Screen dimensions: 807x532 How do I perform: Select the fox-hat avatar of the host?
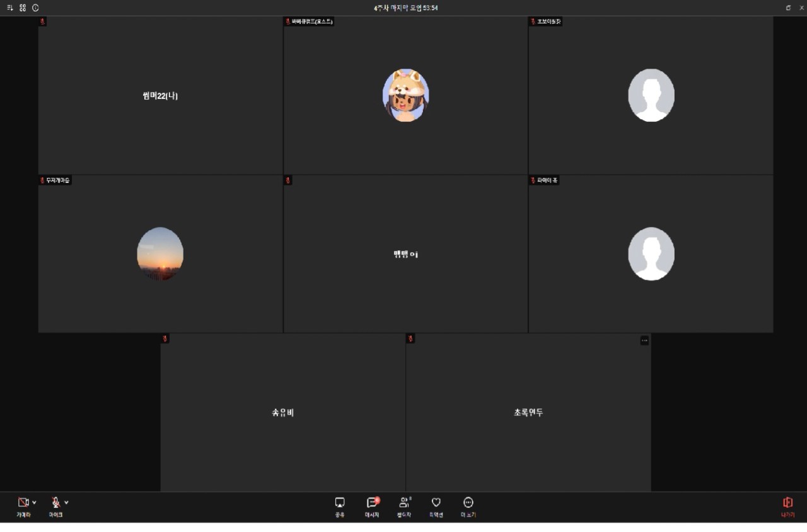(x=406, y=95)
